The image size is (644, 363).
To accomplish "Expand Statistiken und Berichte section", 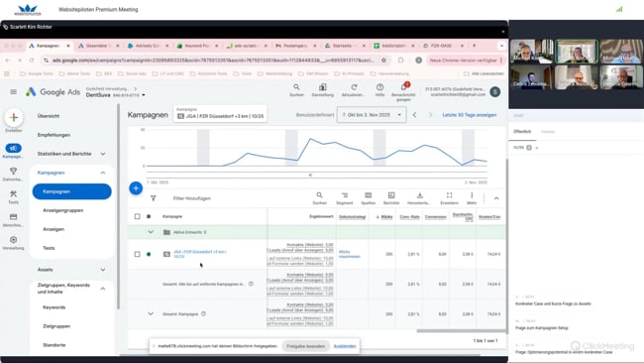I will [x=103, y=154].
